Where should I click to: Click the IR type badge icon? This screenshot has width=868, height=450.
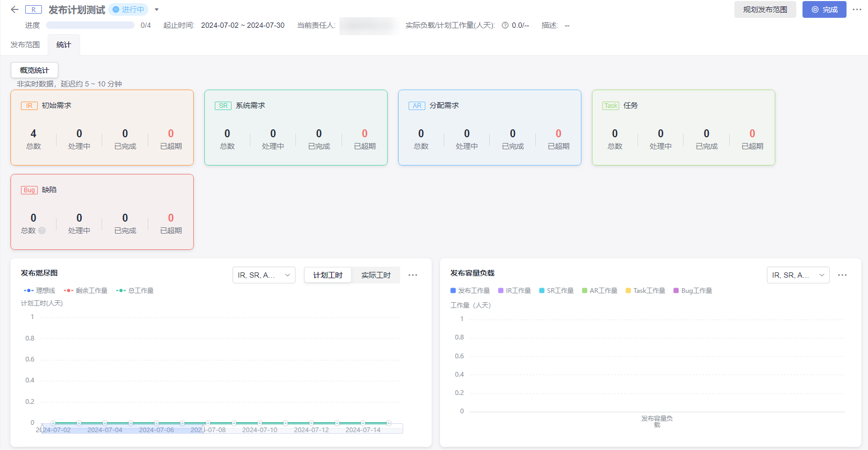pos(29,106)
